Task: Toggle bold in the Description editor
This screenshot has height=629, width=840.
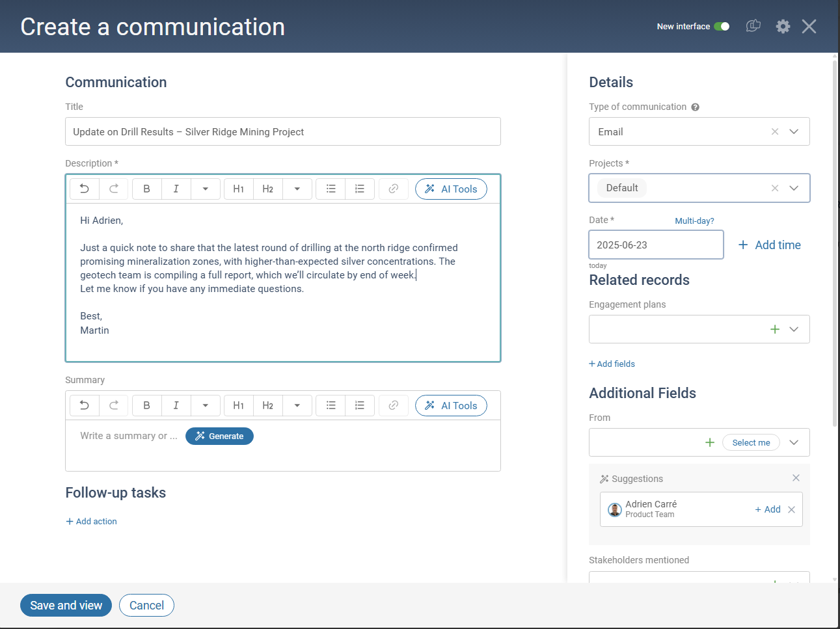Action: pos(147,189)
